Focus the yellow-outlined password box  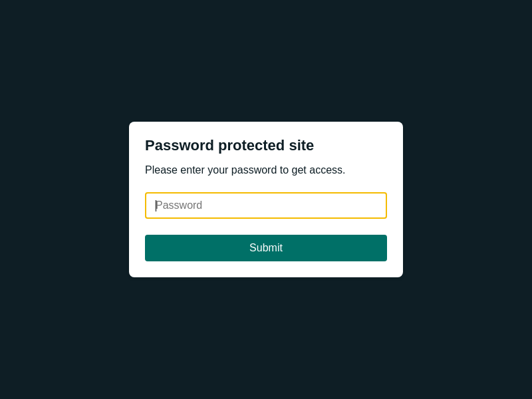(266, 205)
